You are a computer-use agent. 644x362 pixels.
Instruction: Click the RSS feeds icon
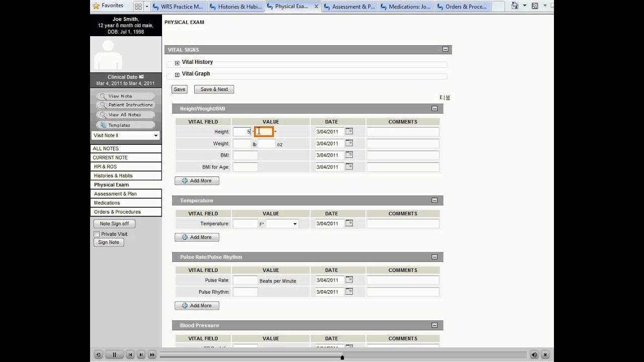click(x=535, y=6)
